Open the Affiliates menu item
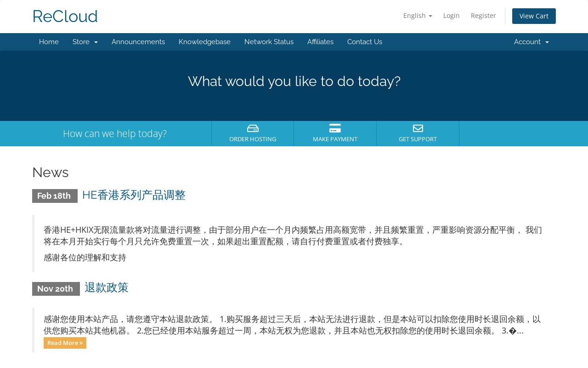 (x=320, y=42)
